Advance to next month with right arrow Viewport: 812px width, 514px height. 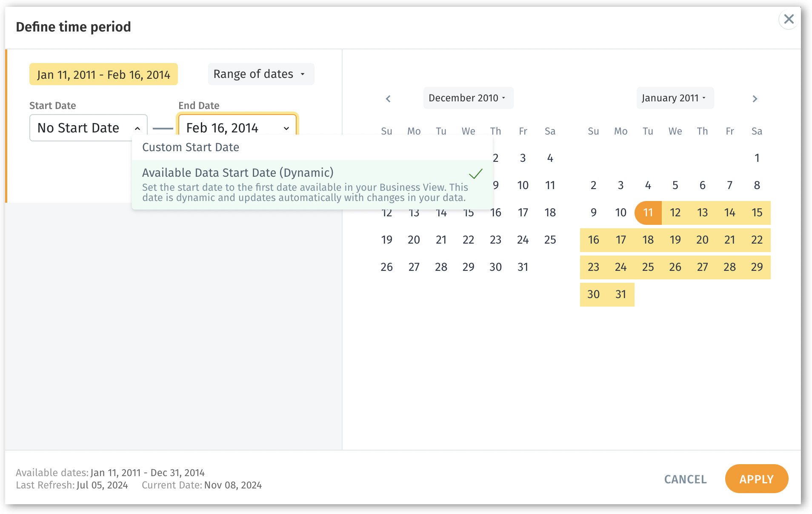pyautogui.click(x=755, y=99)
